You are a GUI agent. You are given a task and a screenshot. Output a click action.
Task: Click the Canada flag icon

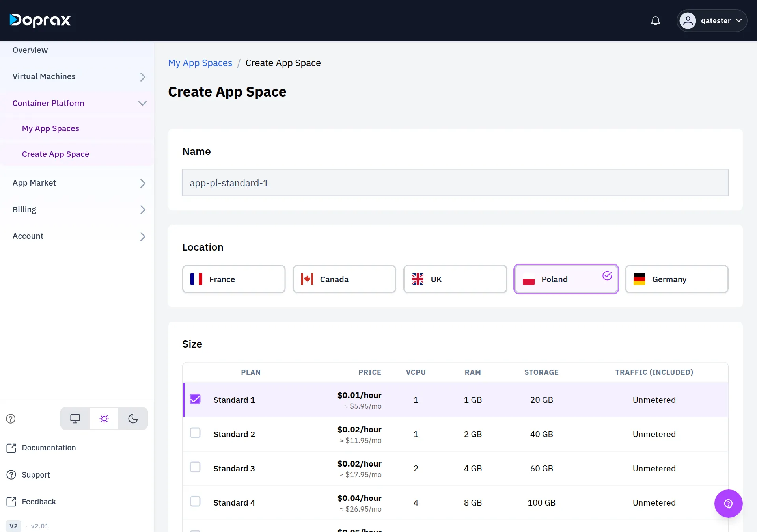[x=307, y=279]
